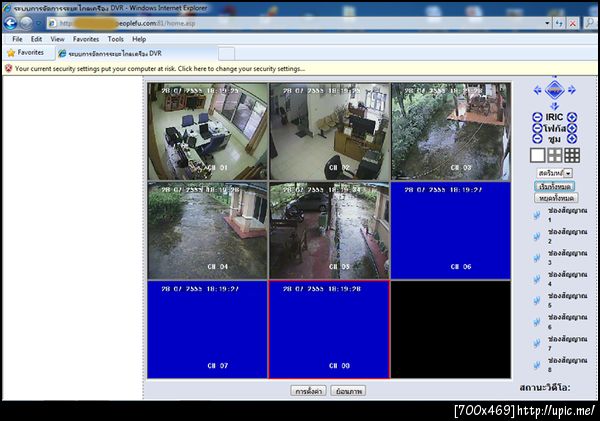Toggle signal channel 8 icon

[x=537, y=365]
